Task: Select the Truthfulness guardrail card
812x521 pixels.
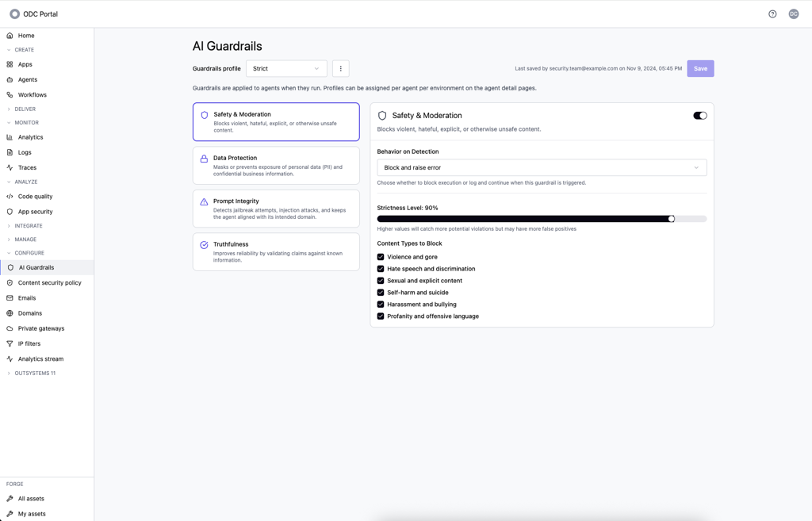Action: pyautogui.click(x=276, y=251)
